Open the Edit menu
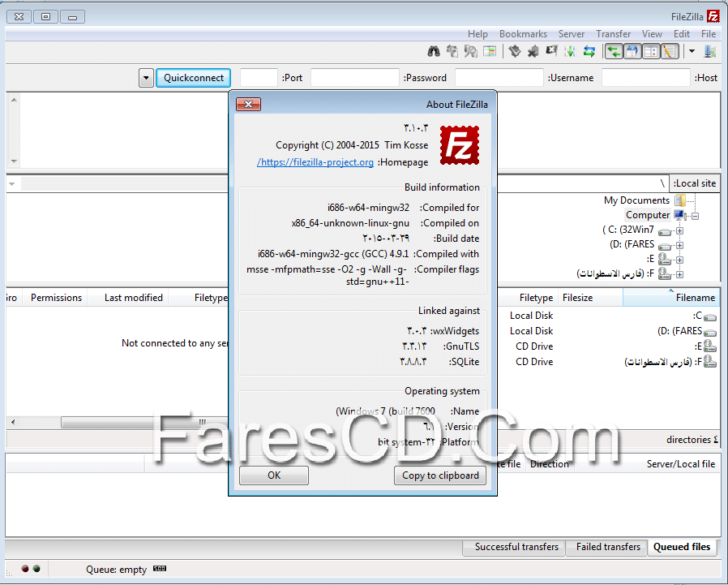Screen dimensions: 728x585 682,34
